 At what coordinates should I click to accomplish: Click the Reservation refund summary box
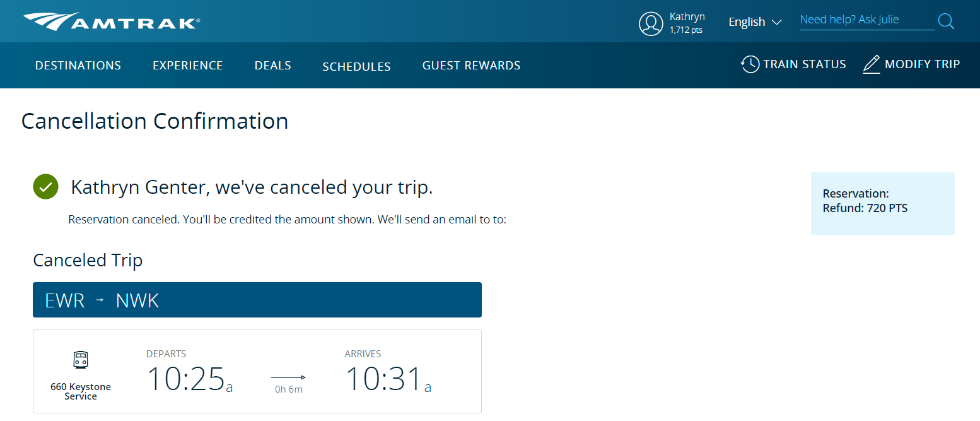coord(882,203)
